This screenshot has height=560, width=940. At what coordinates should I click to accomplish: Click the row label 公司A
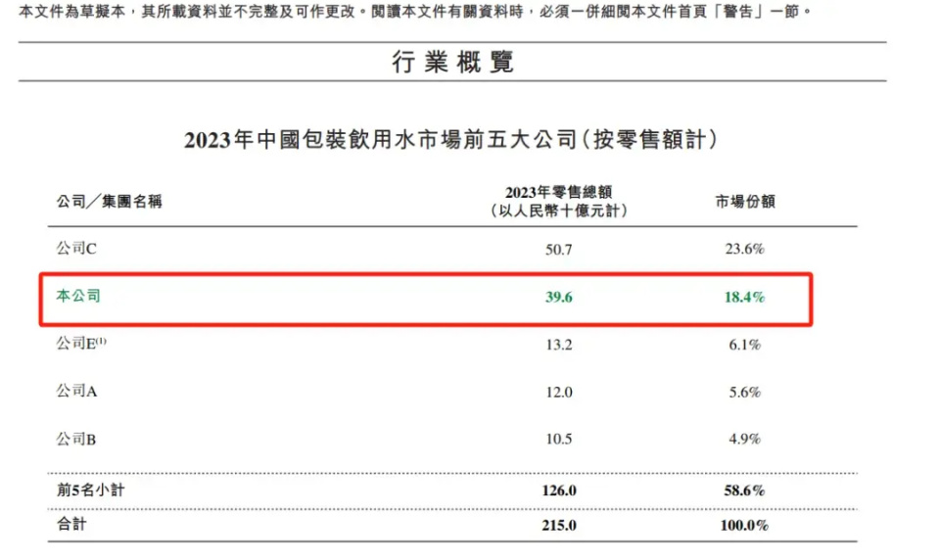pyautogui.click(x=76, y=391)
